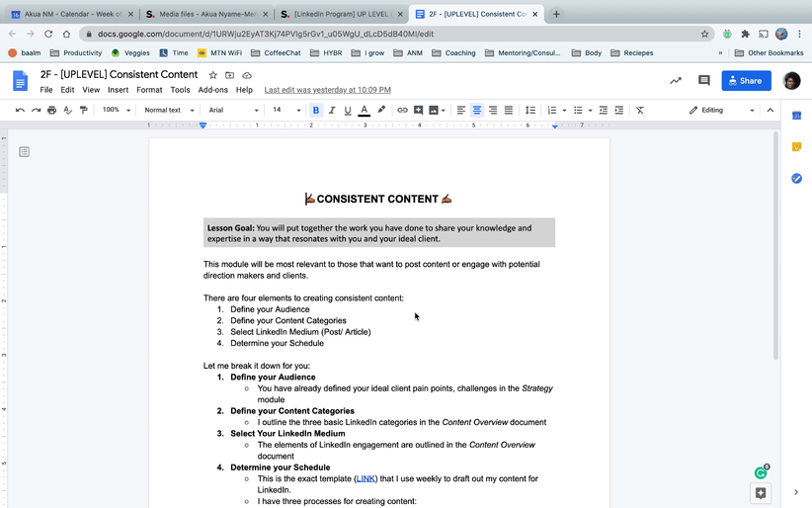Open comment history
The height and width of the screenshot is (508, 812).
pyautogui.click(x=703, y=80)
